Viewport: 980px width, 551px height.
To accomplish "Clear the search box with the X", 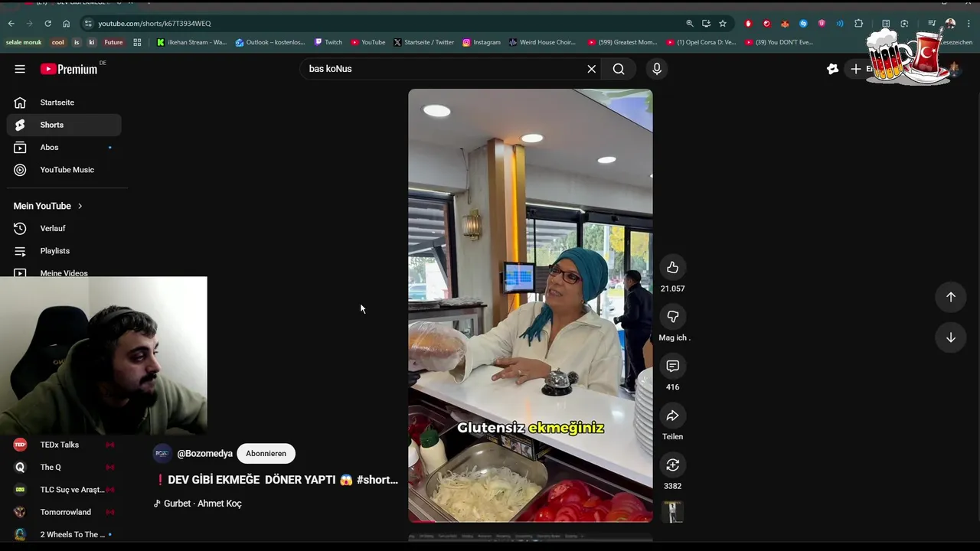I will (591, 69).
